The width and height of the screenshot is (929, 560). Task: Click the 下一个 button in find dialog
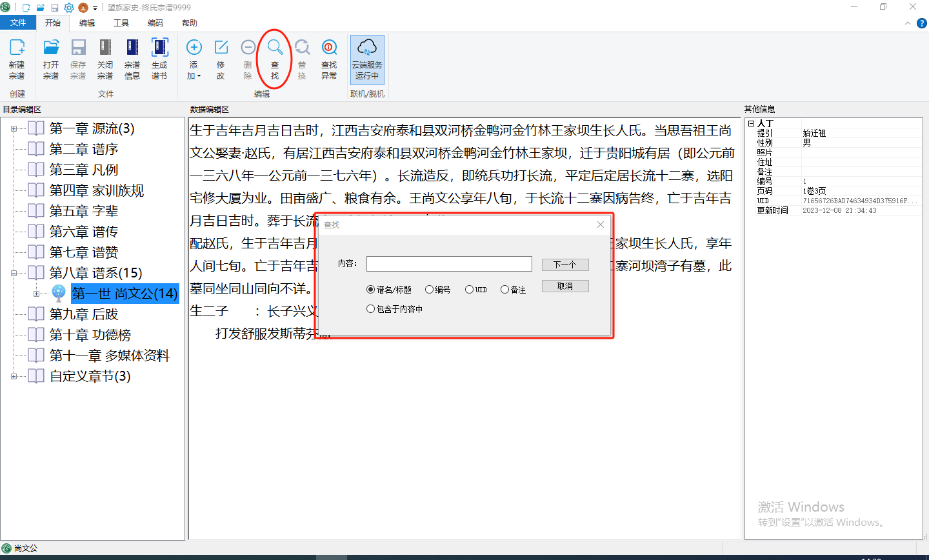pyautogui.click(x=564, y=265)
